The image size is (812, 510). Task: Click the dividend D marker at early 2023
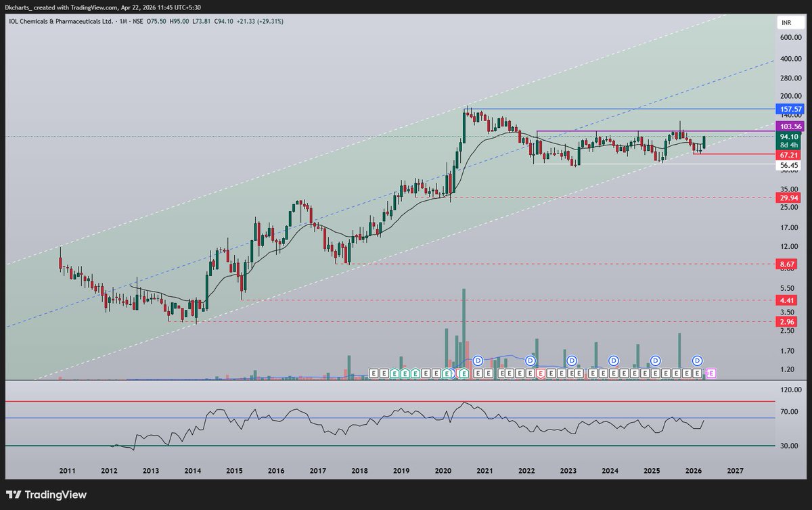click(571, 360)
